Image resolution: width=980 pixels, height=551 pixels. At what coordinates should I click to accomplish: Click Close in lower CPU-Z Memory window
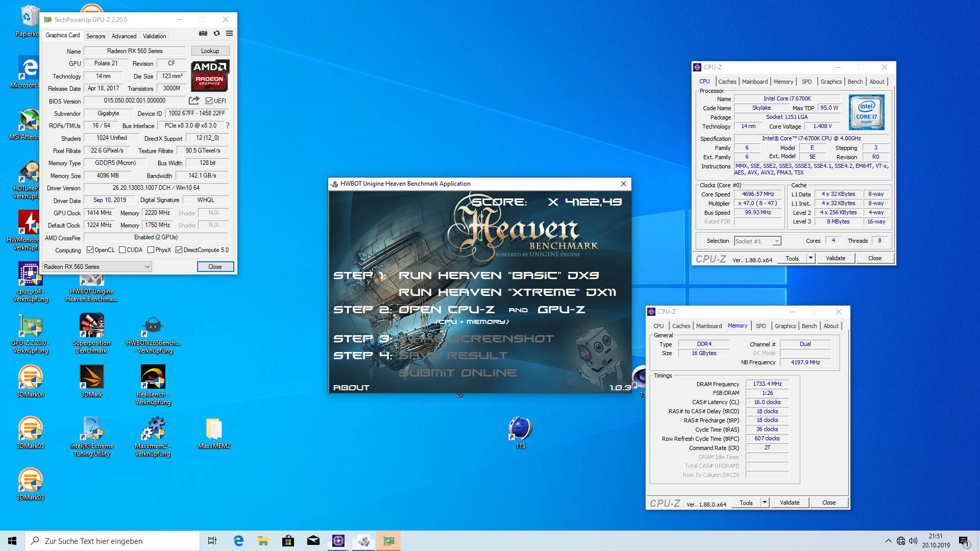(x=829, y=503)
